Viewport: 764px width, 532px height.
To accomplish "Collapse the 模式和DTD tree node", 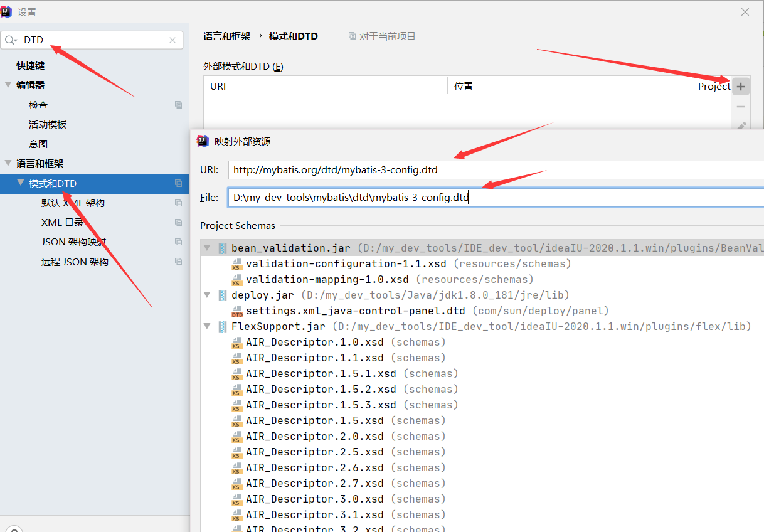I will point(21,183).
